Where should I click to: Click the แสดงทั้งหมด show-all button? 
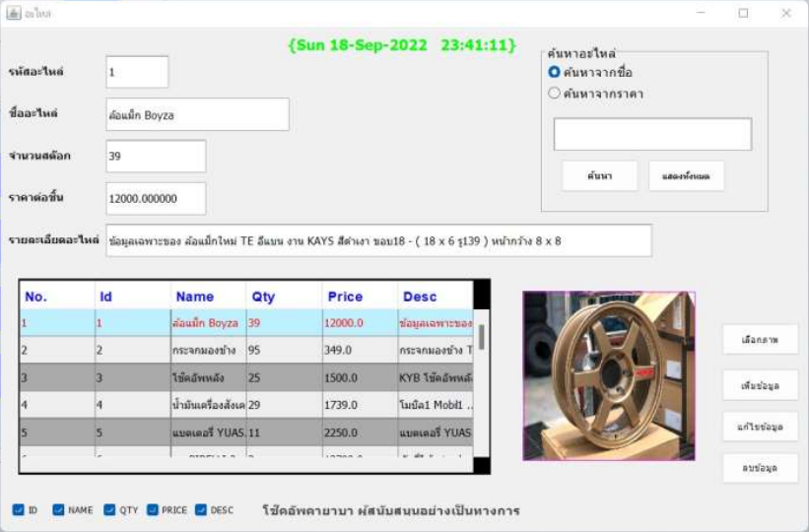(x=686, y=176)
